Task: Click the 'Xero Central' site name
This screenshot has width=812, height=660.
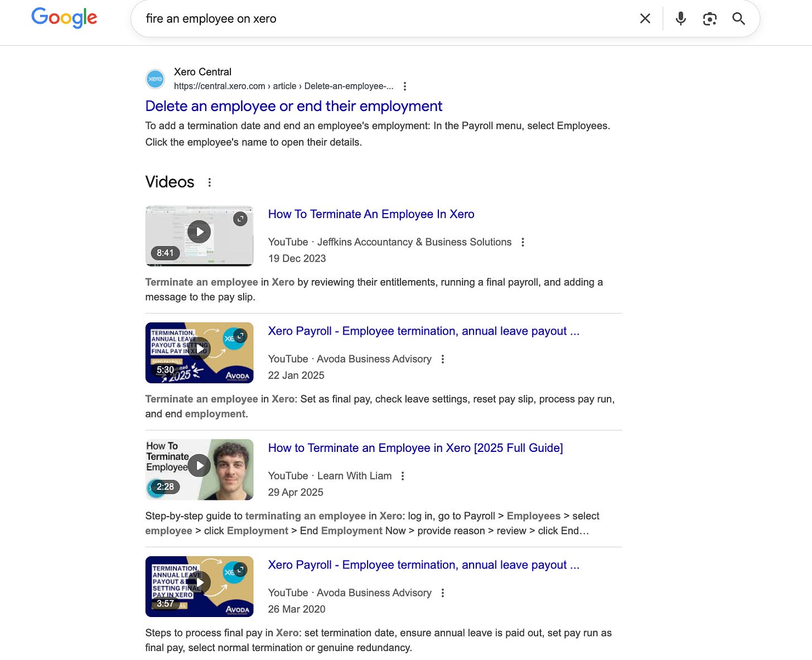Action: (202, 72)
